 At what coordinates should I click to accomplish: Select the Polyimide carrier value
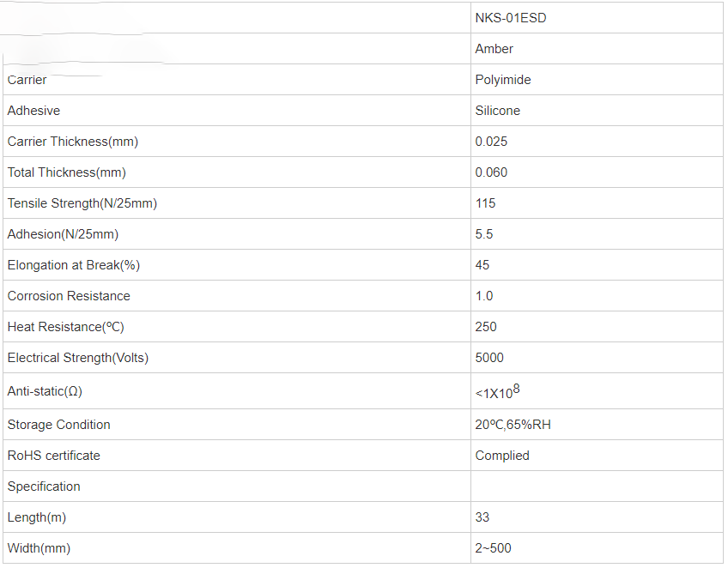coord(503,80)
